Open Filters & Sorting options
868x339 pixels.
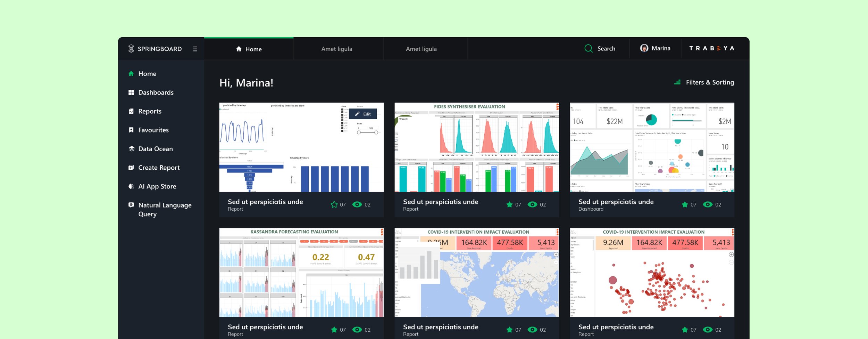704,82
